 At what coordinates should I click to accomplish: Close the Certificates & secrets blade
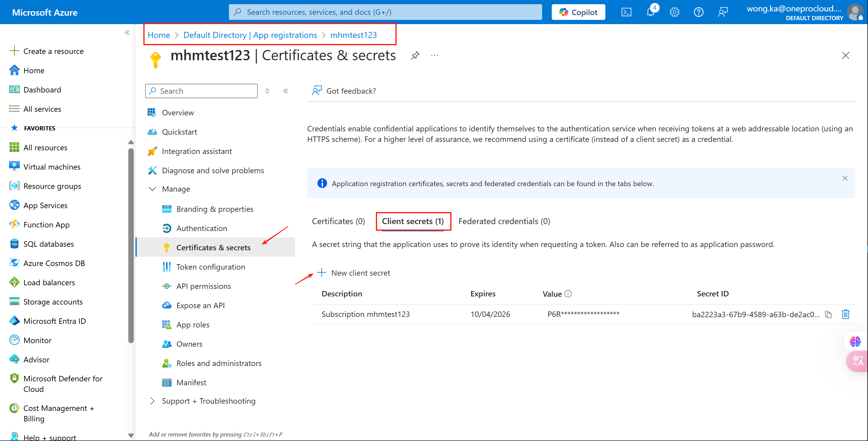click(845, 55)
